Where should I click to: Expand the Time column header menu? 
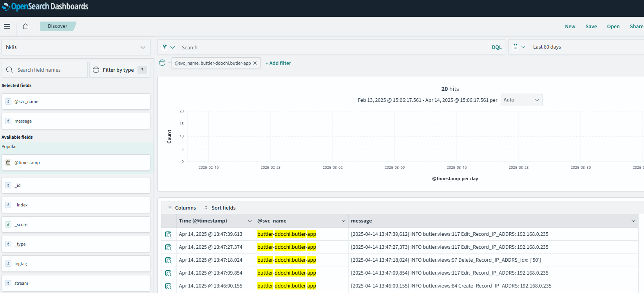(250, 221)
